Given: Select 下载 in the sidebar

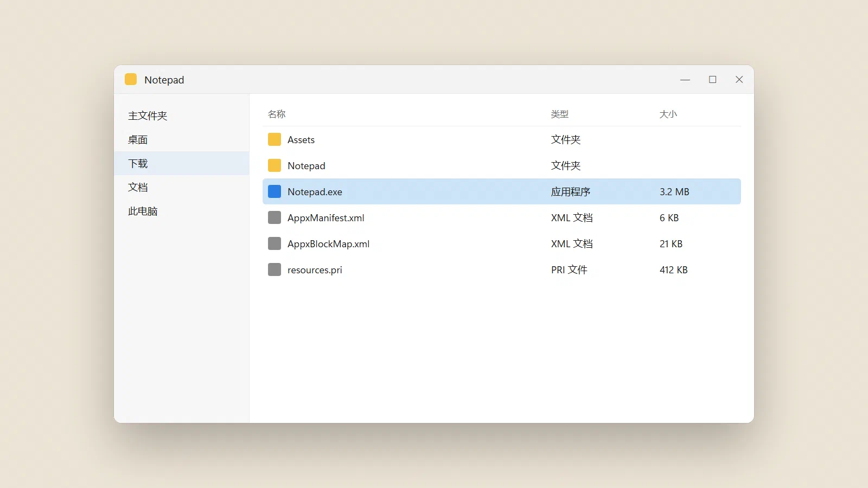Looking at the screenshot, I should pos(181,163).
